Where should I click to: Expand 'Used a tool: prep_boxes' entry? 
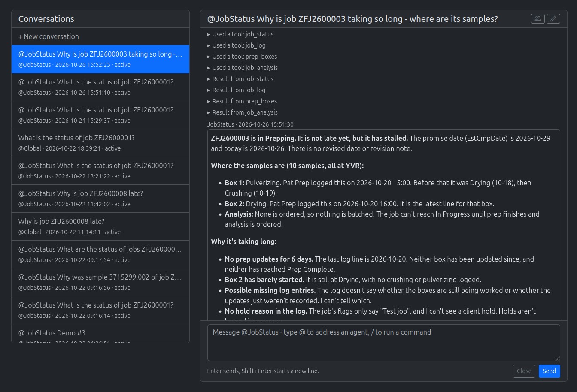242,57
